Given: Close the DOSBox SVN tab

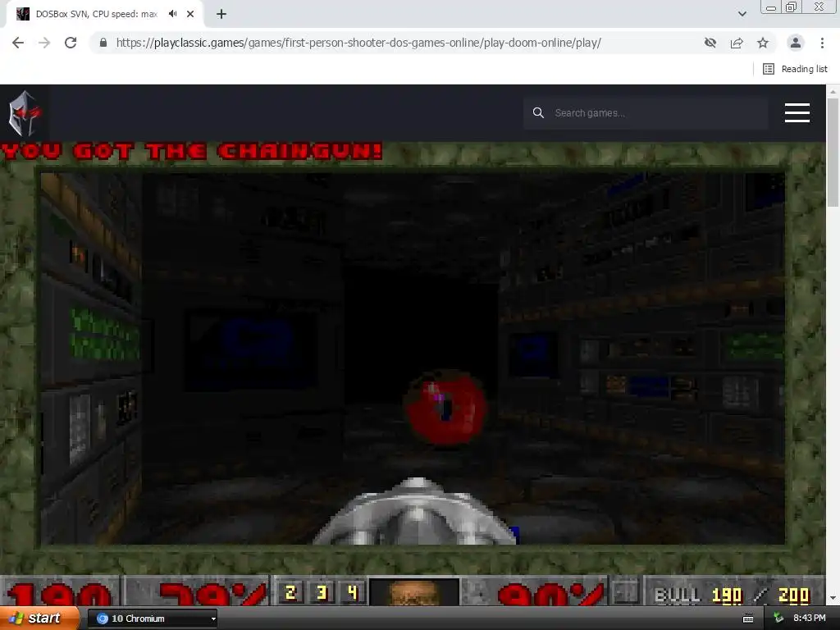Looking at the screenshot, I should pyautogui.click(x=190, y=14).
